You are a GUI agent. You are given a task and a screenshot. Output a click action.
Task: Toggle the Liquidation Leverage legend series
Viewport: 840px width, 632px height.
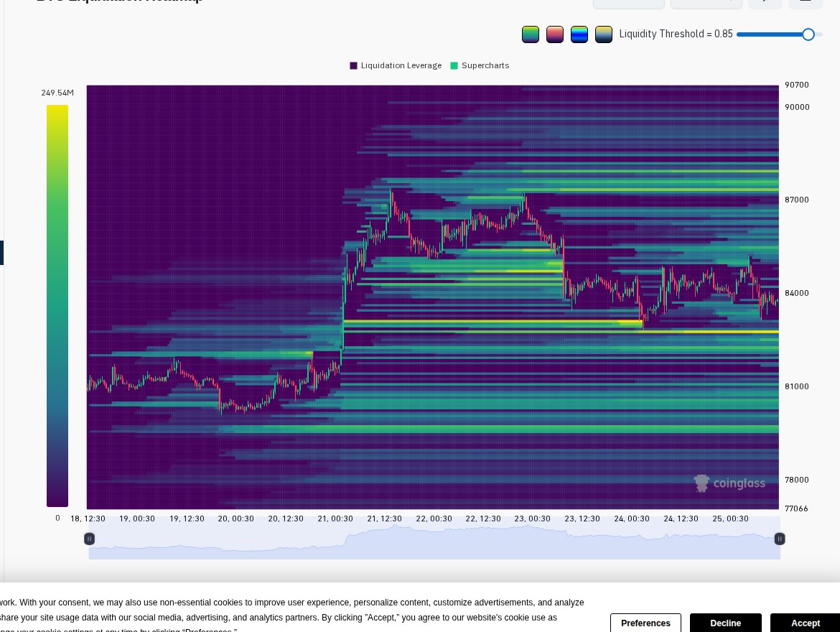(396, 65)
